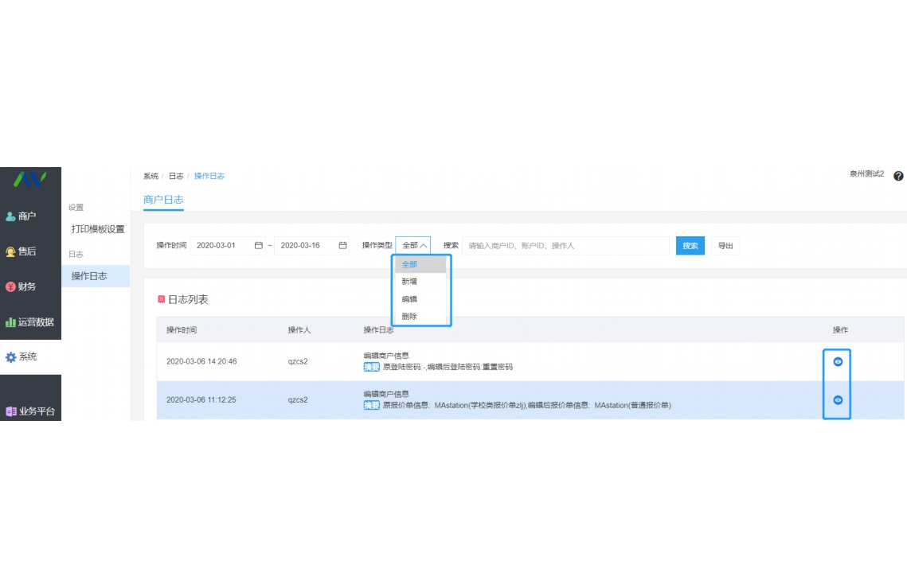Open the 售后 section in sidebar
Screen dimensions: 907x588
(22, 251)
